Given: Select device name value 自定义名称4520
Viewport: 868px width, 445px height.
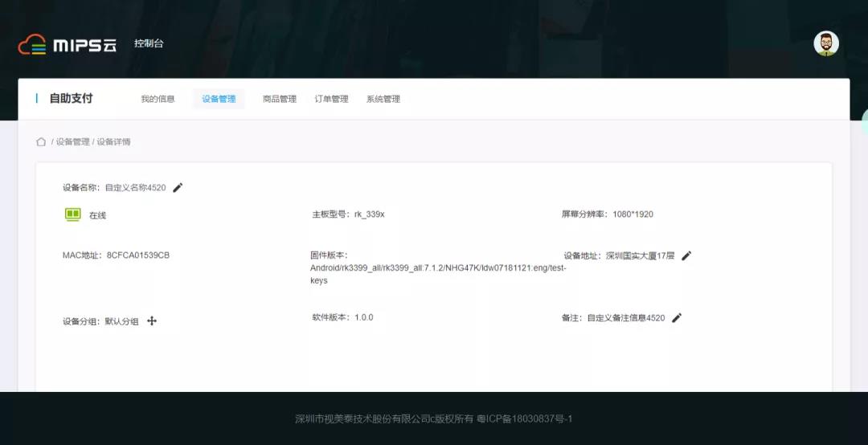Looking at the screenshot, I should 136,188.
